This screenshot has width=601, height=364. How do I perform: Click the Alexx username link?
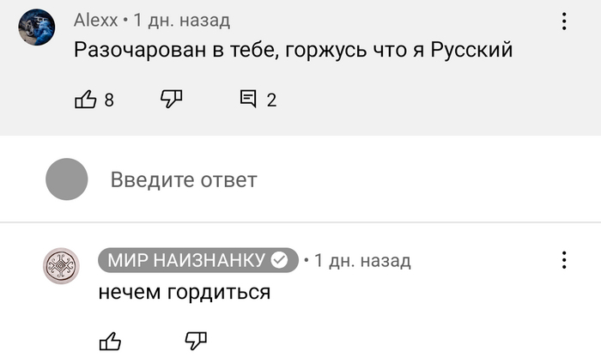[95, 20]
